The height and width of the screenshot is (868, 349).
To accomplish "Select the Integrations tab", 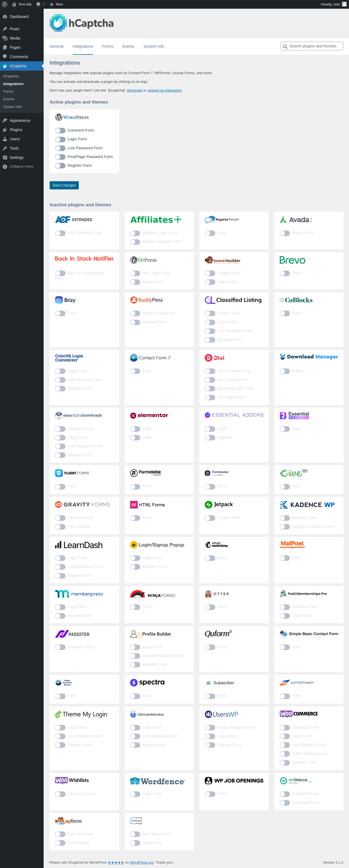I will pyautogui.click(x=83, y=47).
